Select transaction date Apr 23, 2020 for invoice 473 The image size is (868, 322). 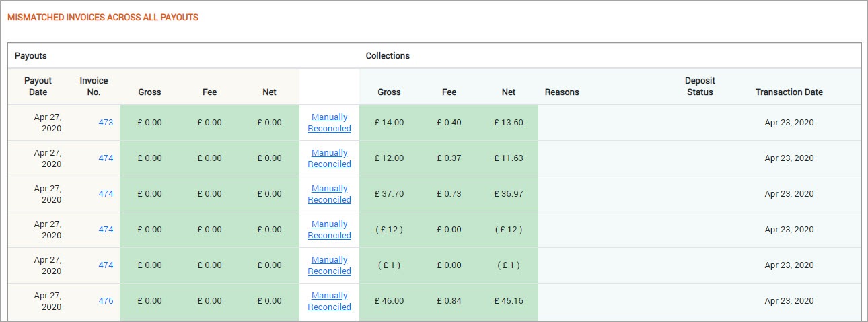pyautogui.click(x=789, y=123)
